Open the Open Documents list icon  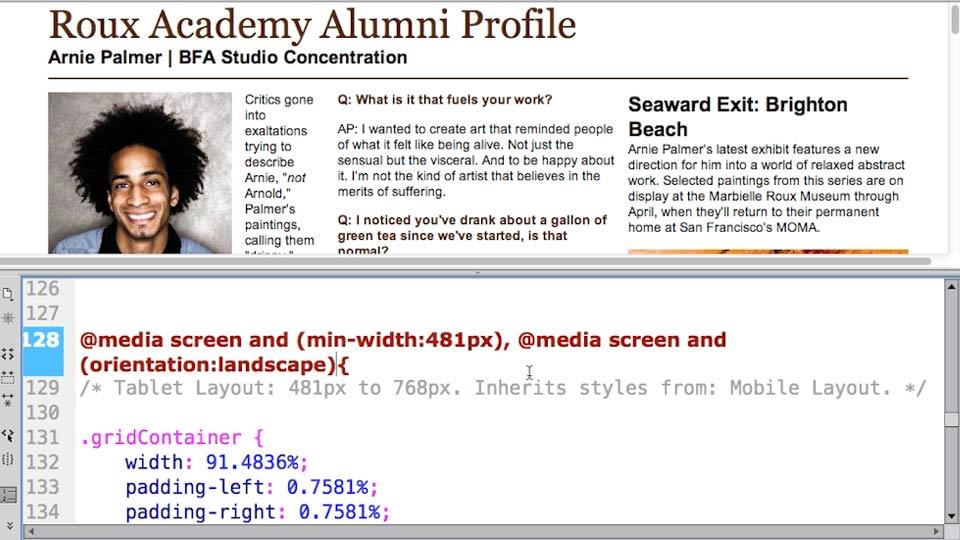(8, 294)
